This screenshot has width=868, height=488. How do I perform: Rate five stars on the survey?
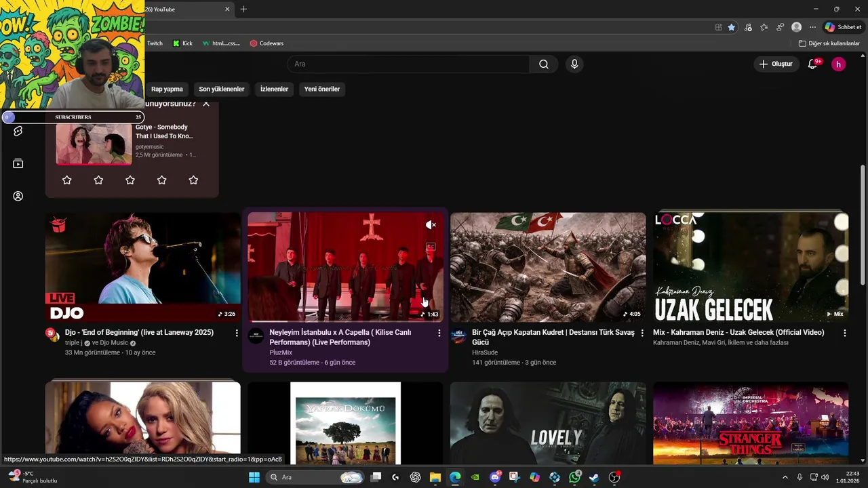coord(193,180)
